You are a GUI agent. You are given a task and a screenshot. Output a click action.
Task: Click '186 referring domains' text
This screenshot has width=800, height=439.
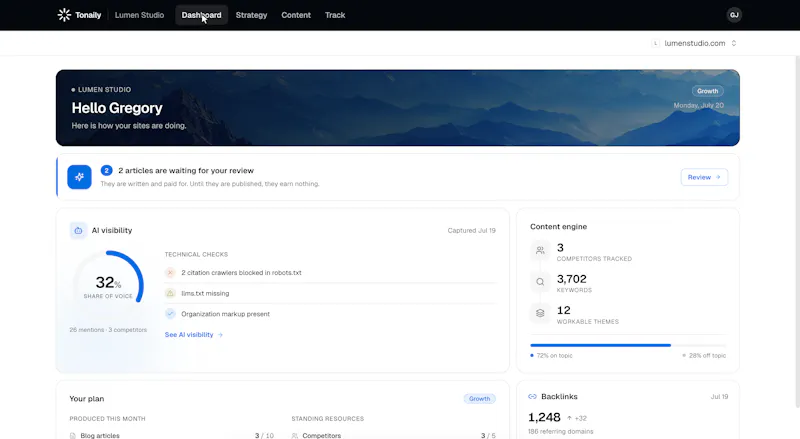tap(560, 432)
